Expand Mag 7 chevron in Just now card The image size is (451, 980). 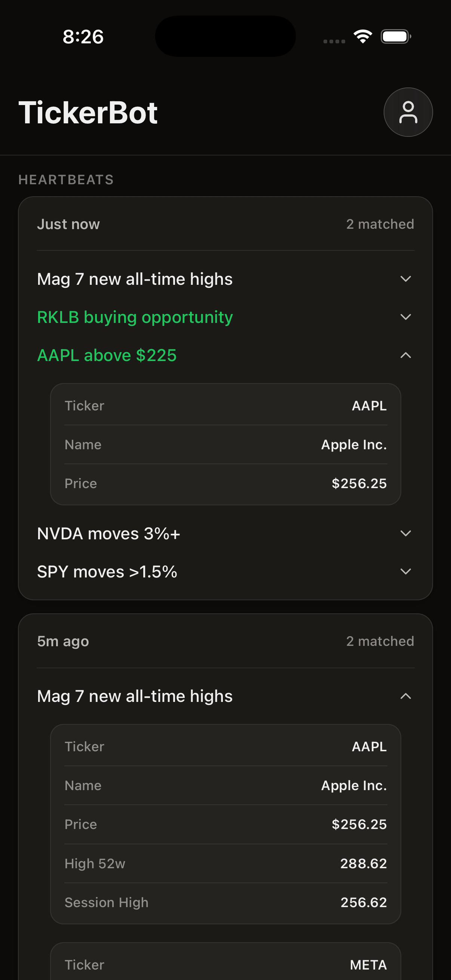(406, 279)
